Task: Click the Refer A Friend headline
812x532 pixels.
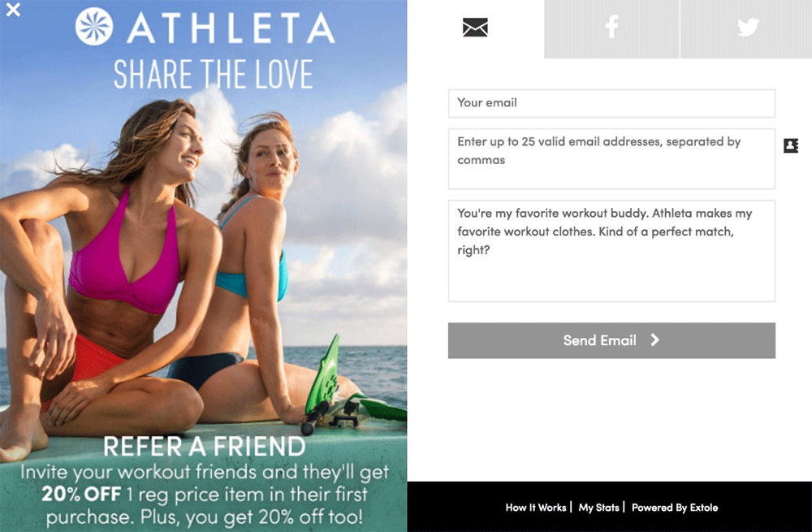Action: click(x=205, y=447)
